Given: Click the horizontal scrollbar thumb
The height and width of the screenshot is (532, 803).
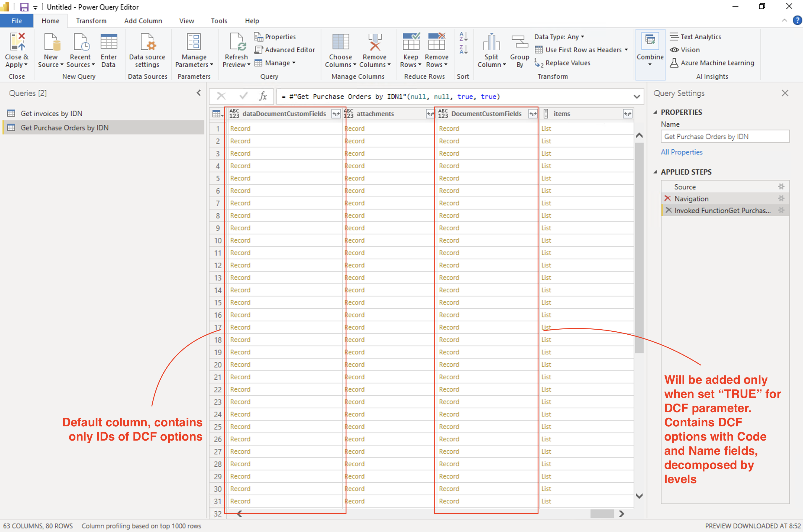Looking at the screenshot, I should tap(602, 514).
